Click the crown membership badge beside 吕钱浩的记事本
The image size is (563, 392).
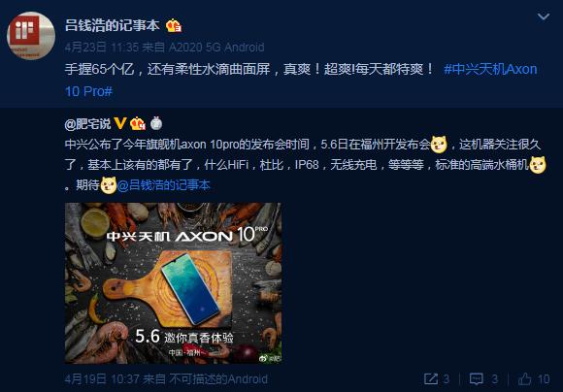174,26
